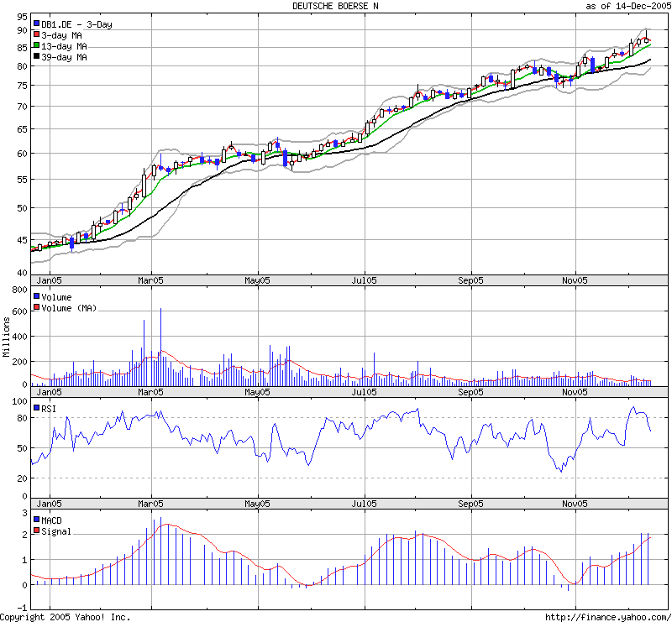Click Nov05 on the RSI chart time axis

tap(575, 504)
